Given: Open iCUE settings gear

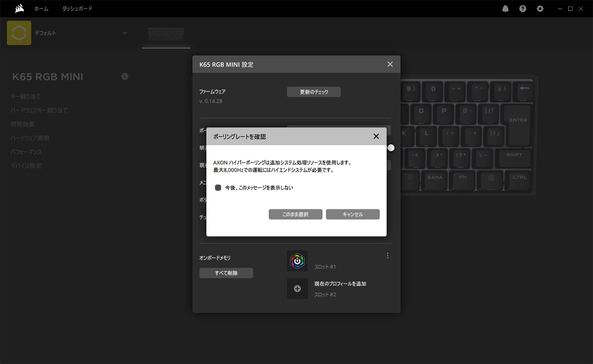Looking at the screenshot, I should [540, 9].
